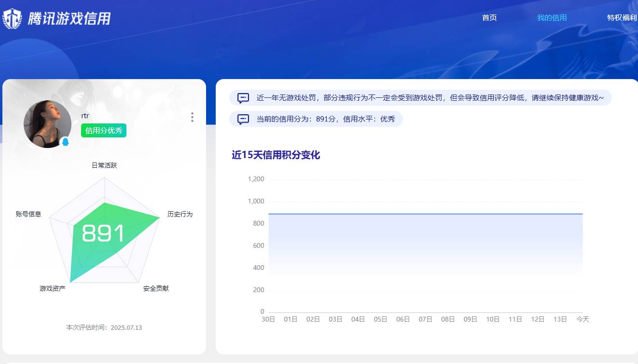Click the 历史行为 label on the radar chart
Viewport: 638px width, 364px height.
click(x=180, y=214)
